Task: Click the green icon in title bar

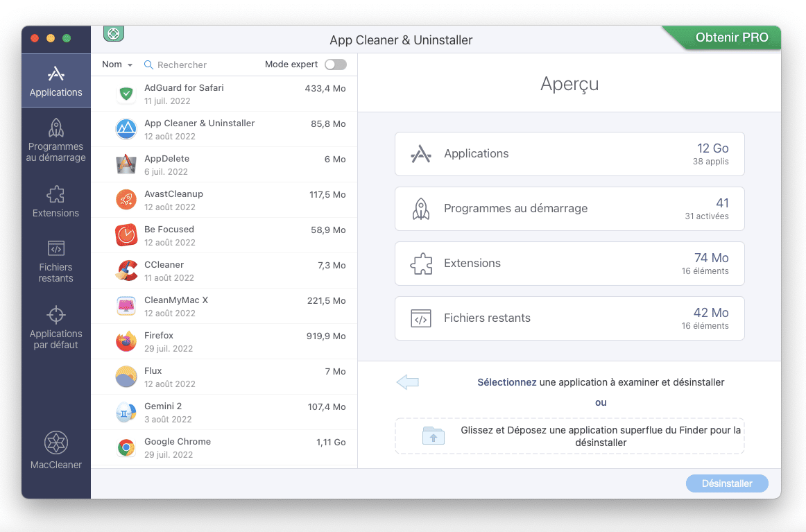Action: pos(113,33)
